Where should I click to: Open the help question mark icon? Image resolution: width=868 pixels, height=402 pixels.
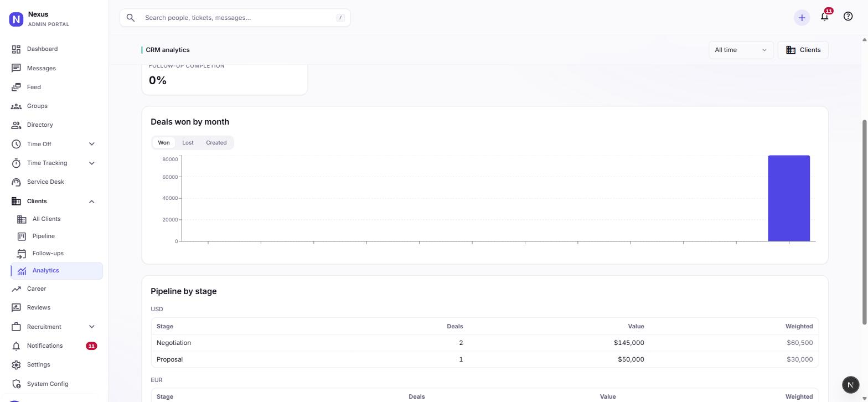coord(848,17)
